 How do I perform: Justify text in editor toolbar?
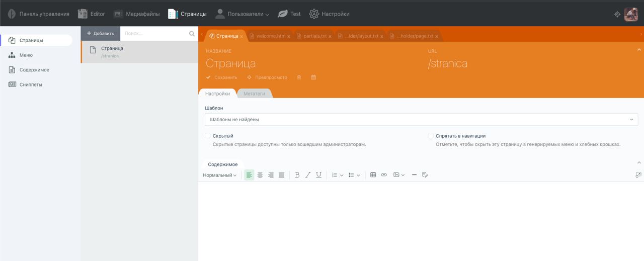pyautogui.click(x=281, y=175)
